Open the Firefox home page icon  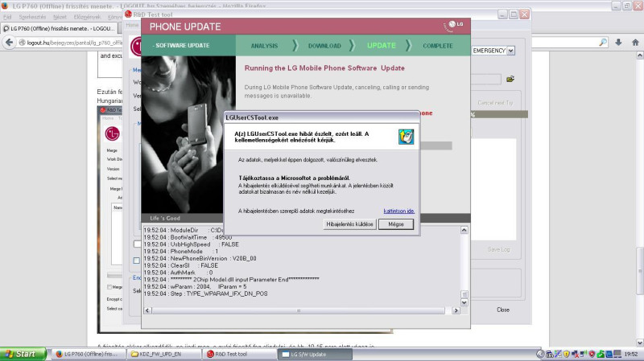click(x=635, y=43)
